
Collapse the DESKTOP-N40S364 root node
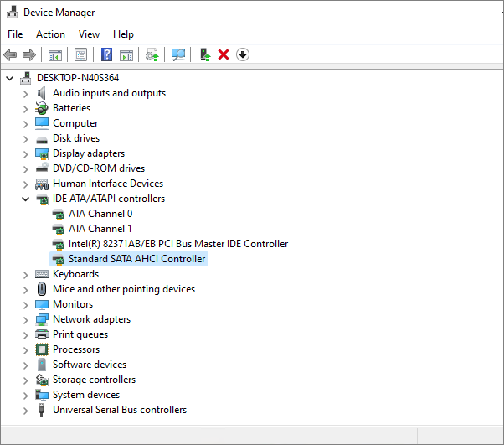pyautogui.click(x=9, y=78)
